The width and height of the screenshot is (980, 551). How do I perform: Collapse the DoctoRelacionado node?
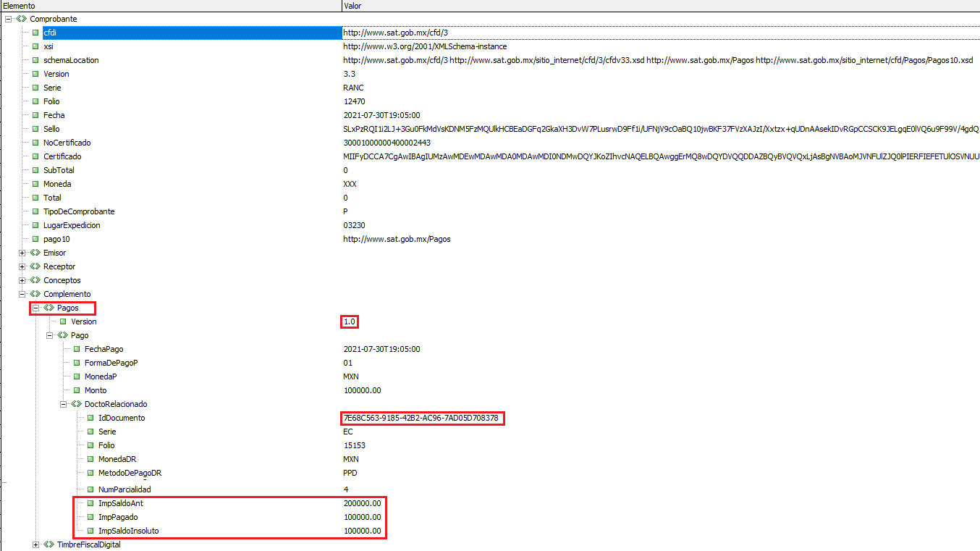click(64, 404)
